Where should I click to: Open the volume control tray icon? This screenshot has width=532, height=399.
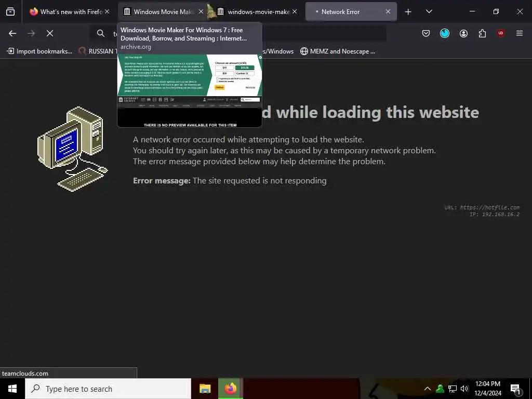click(464, 389)
